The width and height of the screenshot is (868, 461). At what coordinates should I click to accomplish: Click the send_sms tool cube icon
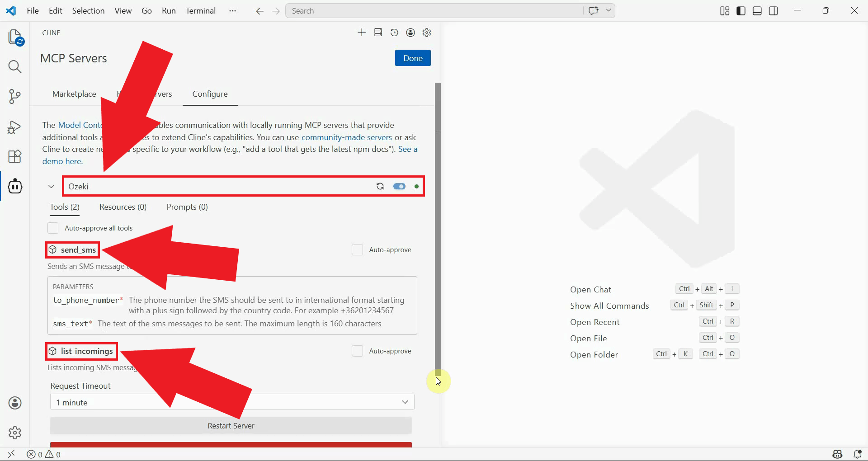(53, 249)
